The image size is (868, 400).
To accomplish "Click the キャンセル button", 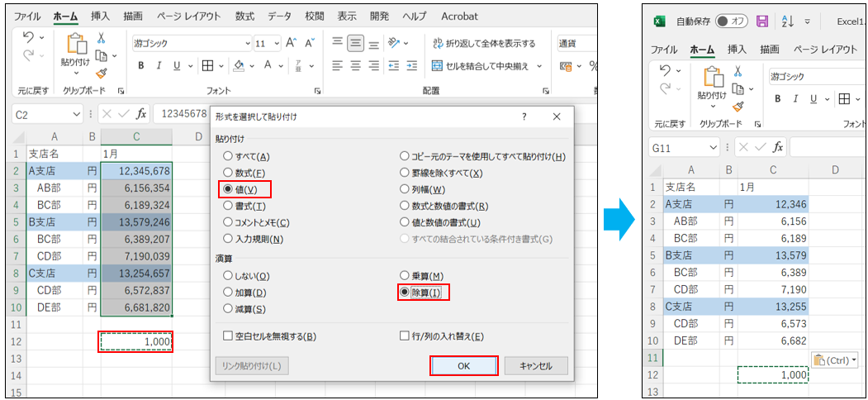I will pos(535,365).
